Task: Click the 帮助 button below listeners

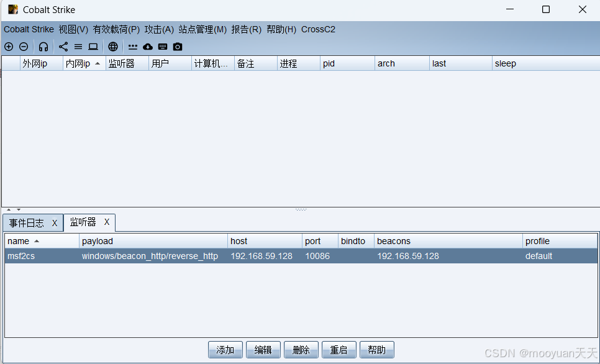Action: coord(377,350)
